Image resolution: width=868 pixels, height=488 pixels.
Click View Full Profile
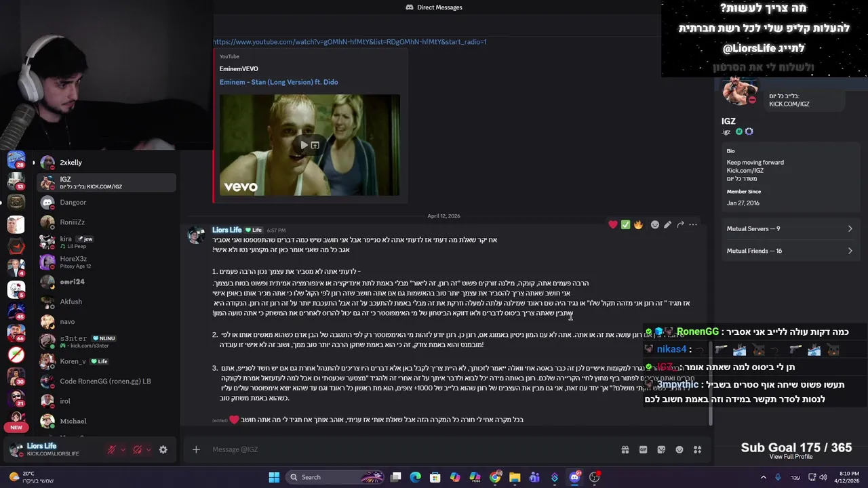[x=791, y=457]
